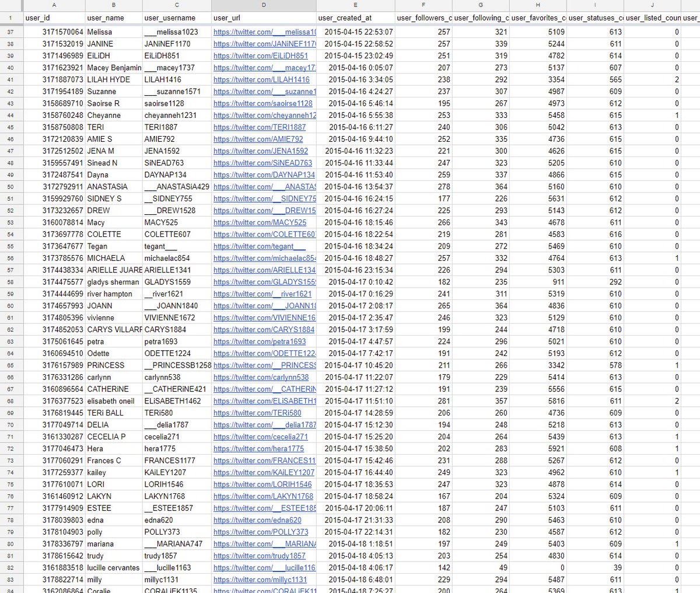Select timestamp cell 2015-04-15 22:53:07

click(355, 32)
